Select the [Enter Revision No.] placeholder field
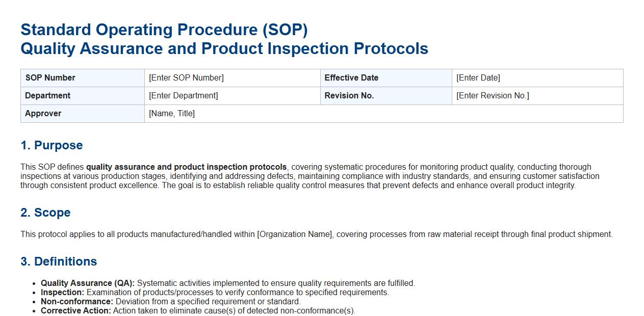Screen dimensions: 644x316 pyautogui.click(x=493, y=96)
